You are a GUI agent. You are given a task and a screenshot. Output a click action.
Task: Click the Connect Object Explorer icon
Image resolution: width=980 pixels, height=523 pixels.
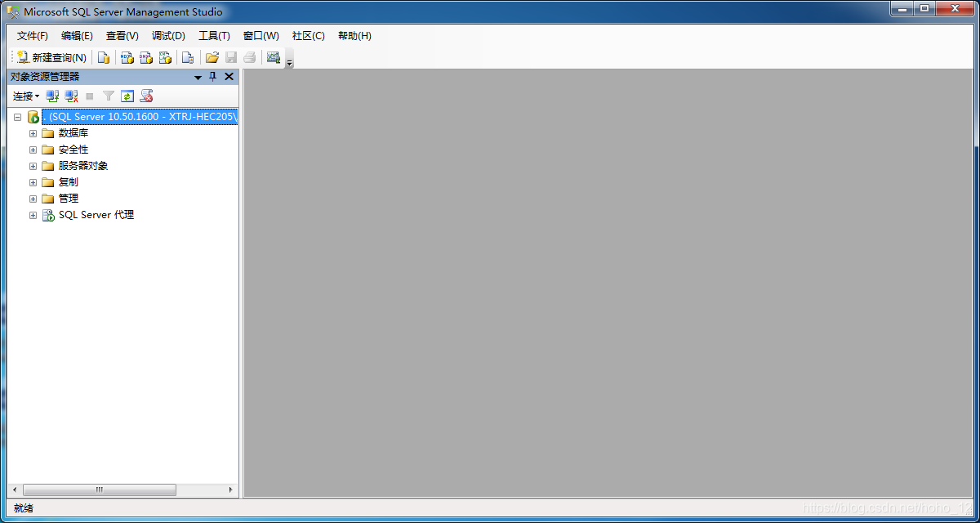coord(52,96)
